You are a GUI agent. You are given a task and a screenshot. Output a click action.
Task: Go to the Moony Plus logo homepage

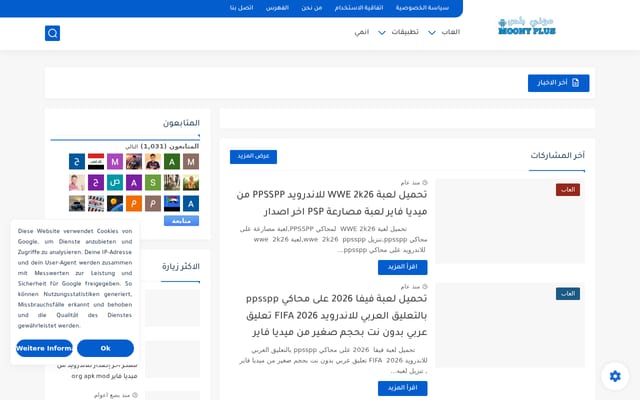tap(527, 26)
